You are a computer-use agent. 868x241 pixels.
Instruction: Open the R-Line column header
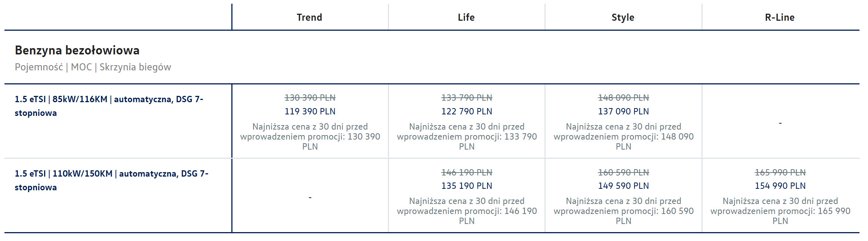pos(780,17)
